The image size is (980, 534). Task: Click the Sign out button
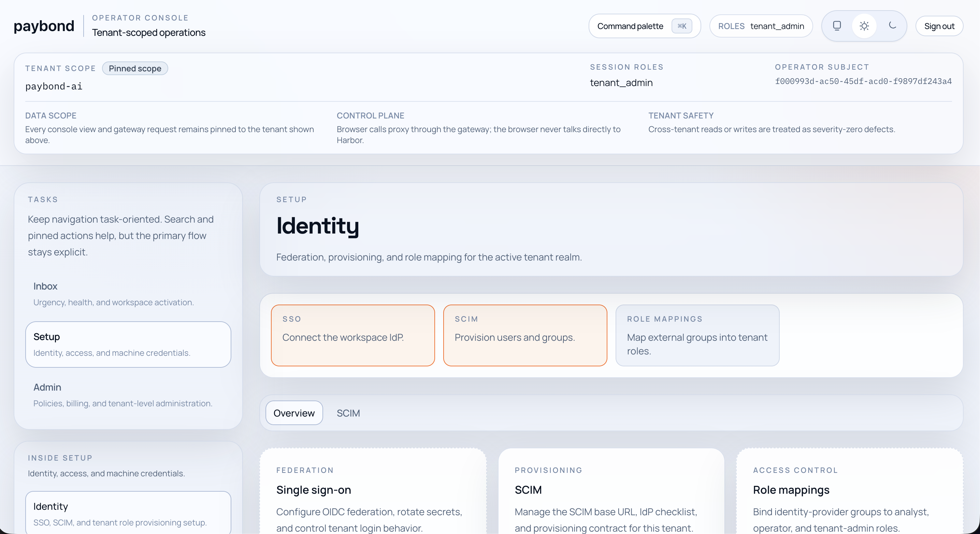click(939, 26)
